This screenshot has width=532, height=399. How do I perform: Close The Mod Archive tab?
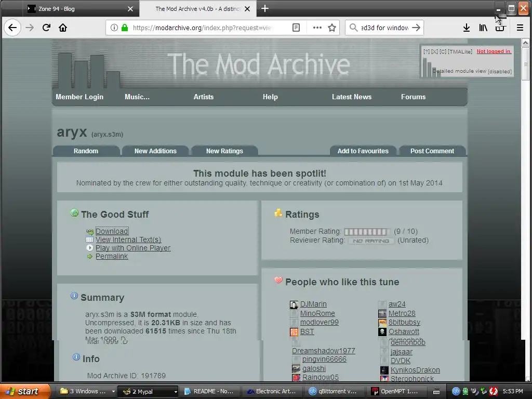[x=248, y=9]
